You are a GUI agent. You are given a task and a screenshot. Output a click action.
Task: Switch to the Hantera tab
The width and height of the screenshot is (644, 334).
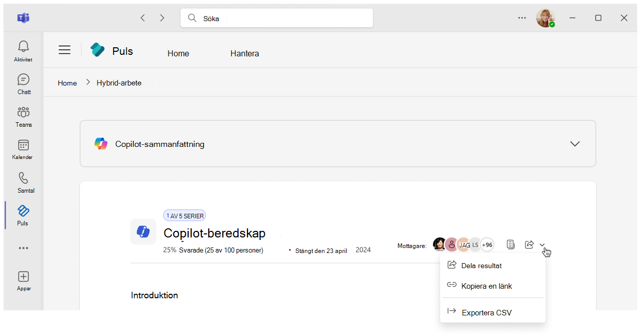point(245,53)
